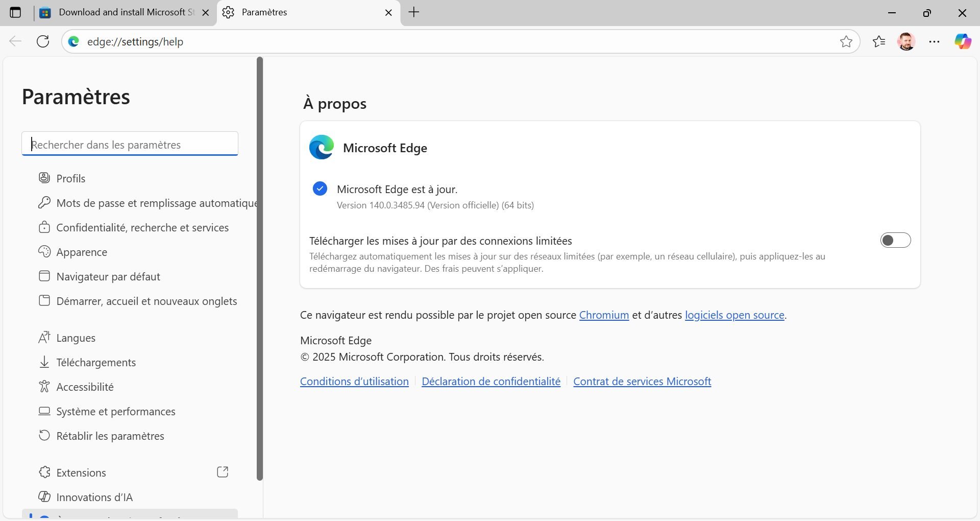Open Extensions external link icon
The width and height of the screenshot is (980, 521).
(223, 472)
